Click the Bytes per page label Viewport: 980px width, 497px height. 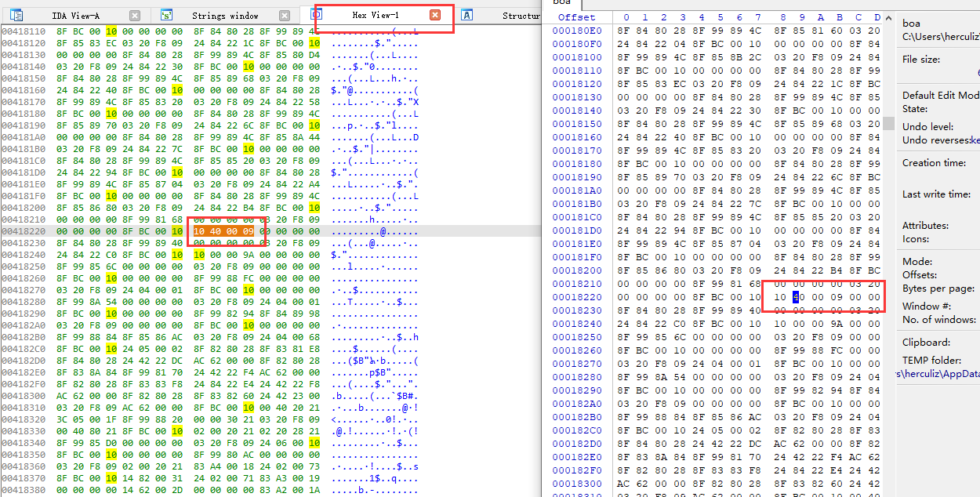[938, 288]
